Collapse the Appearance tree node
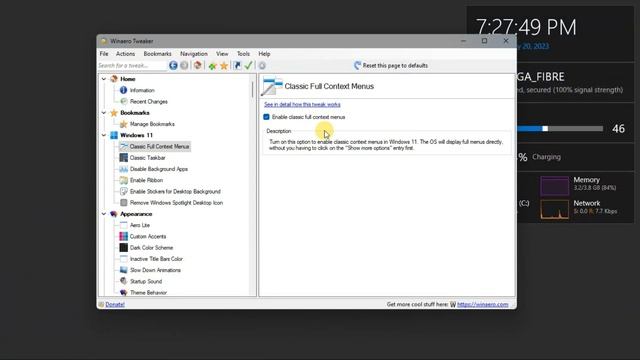640x360 pixels. click(104, 214)
